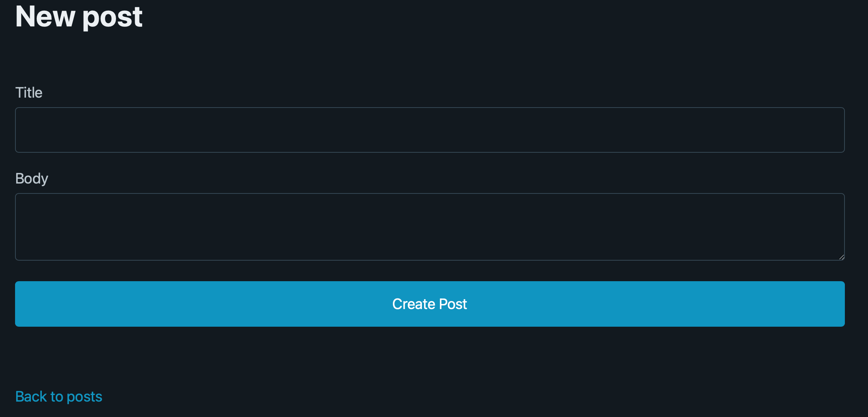Return to posts via the bottom link
The width and height of the screenshot is (868, 417).
[x=59, y=396]
